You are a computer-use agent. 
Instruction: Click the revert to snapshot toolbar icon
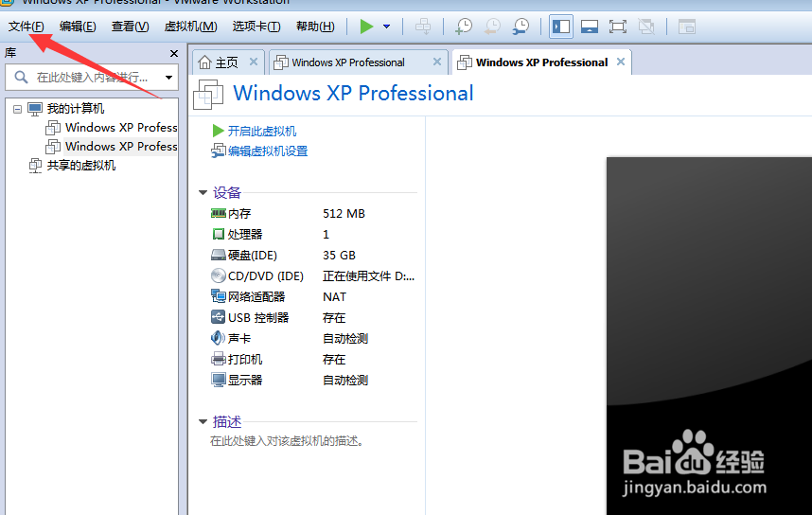point(492,27)
